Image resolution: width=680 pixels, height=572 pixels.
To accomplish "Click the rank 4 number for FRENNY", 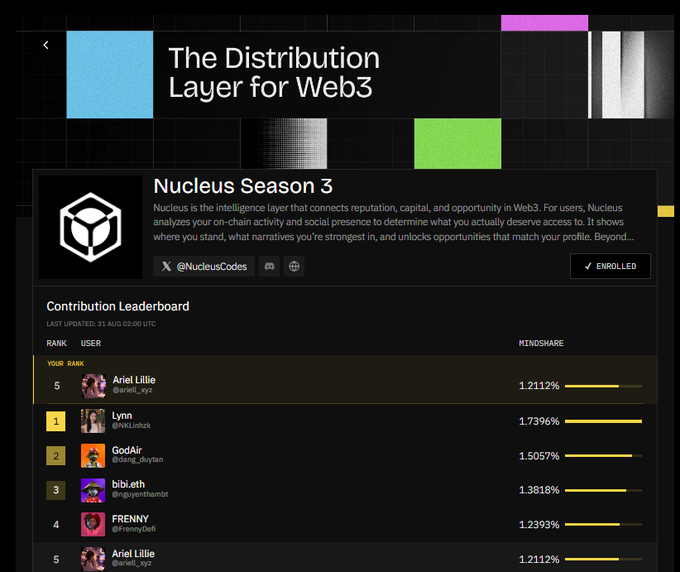I will pyautogui.click(x=56, y=525).
